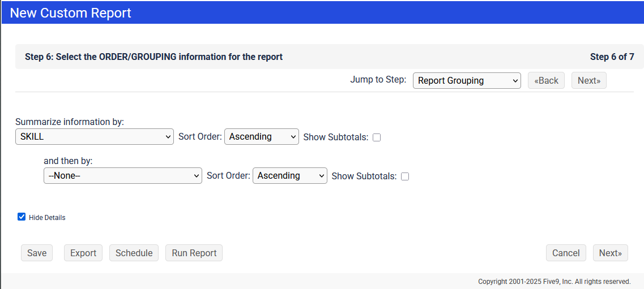The width and height of the screenshot is (644, 289).
Task: Open the Jump to Step dropdown
Action: pyautogui.click(x=466, y=80)
